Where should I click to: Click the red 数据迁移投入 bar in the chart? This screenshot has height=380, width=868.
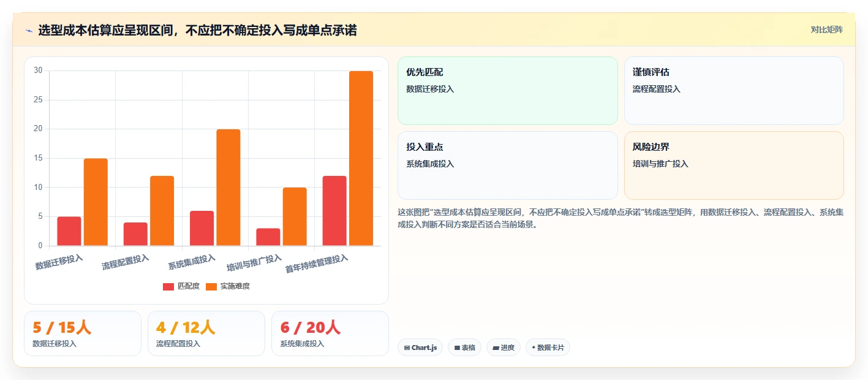(x=69, y=231)
